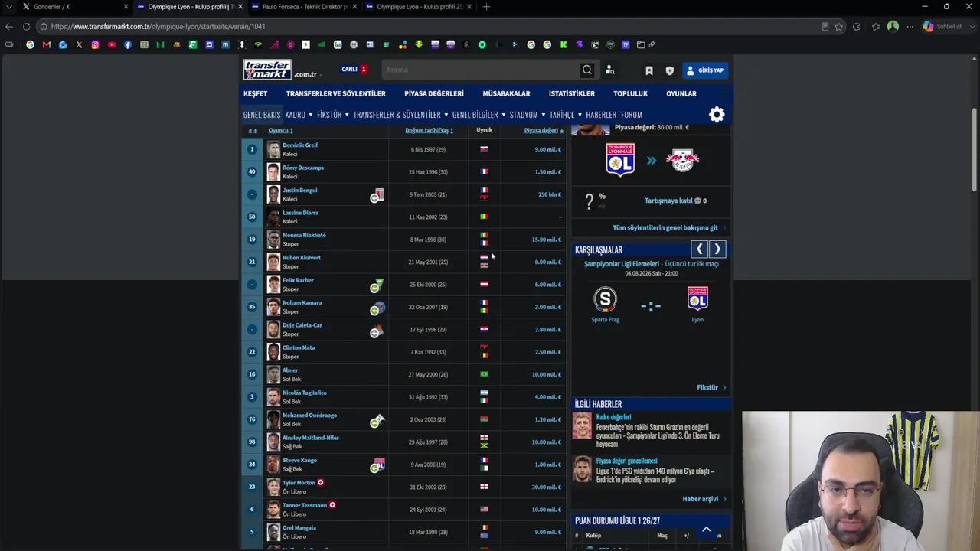Click the Giriş Yap login button
Screen dimensions: 980x551
click(x=704, y=70)
